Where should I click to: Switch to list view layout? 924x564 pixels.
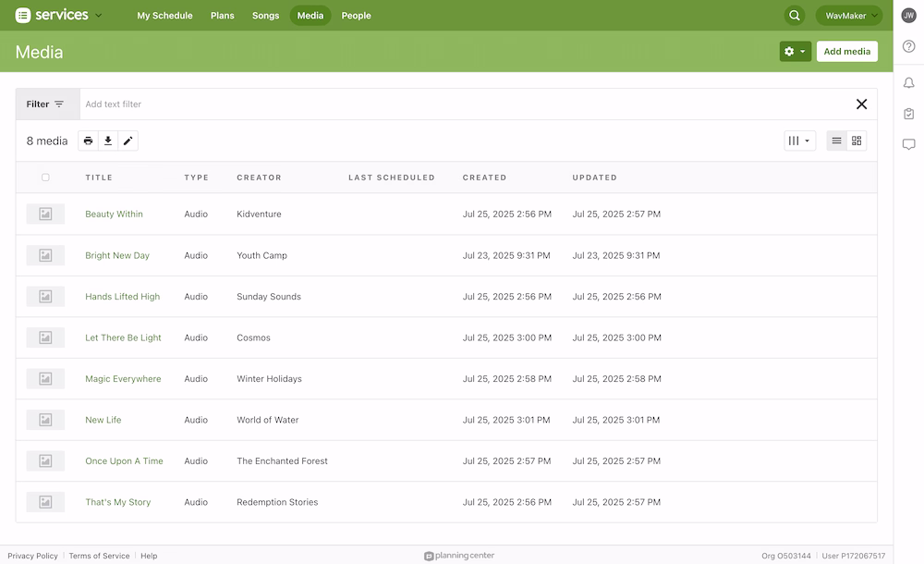pyautogui.click(x=836, y=141)
